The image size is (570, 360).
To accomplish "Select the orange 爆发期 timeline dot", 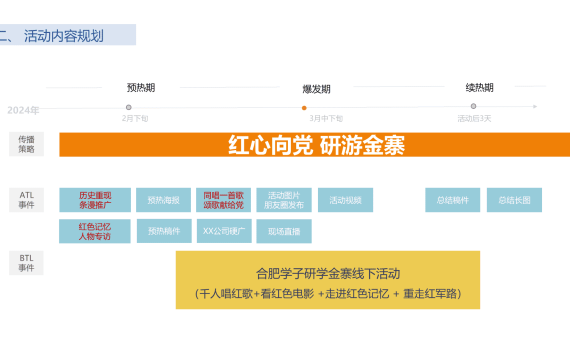I will tap(304, 108).
